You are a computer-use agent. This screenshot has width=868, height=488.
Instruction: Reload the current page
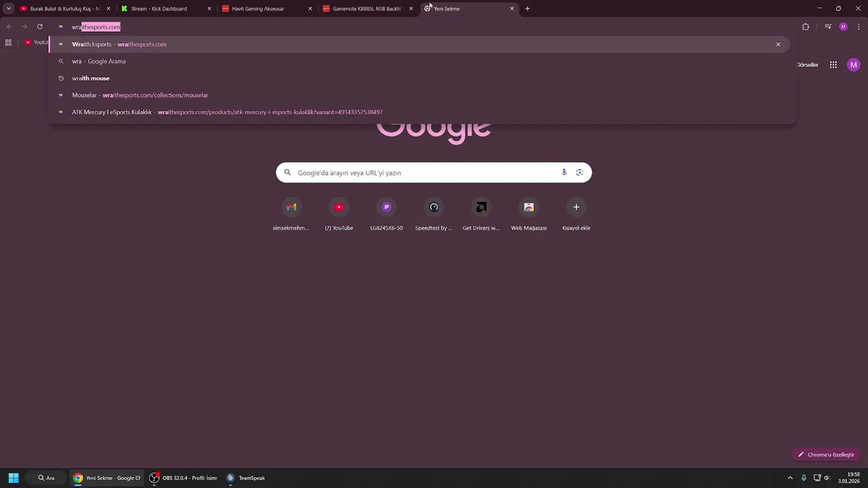[x=40, y=26]
